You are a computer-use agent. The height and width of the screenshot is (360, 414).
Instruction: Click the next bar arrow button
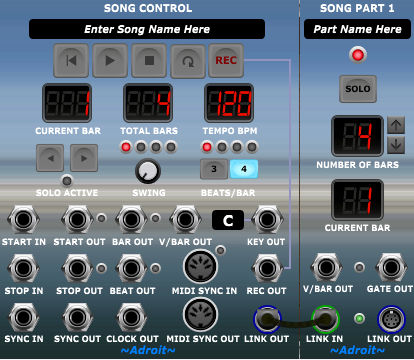[84, 158]
